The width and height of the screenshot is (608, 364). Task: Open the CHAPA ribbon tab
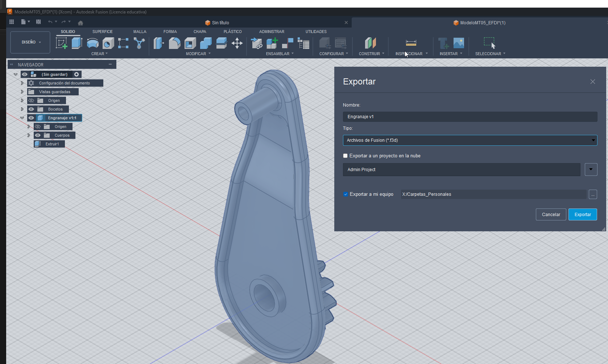coord(200,32)
